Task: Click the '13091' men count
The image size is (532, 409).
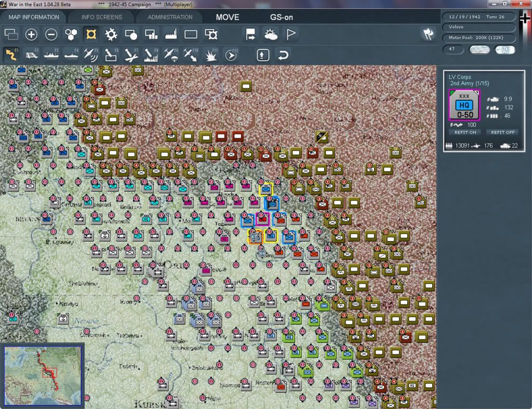Action: pos(462,146)
